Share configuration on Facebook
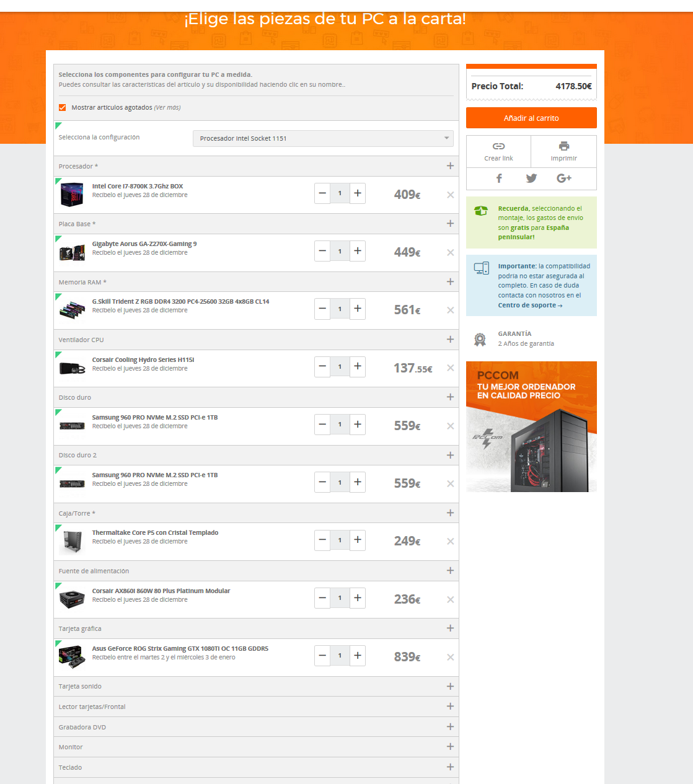693x784 pixels. click(x=499, y=178)
